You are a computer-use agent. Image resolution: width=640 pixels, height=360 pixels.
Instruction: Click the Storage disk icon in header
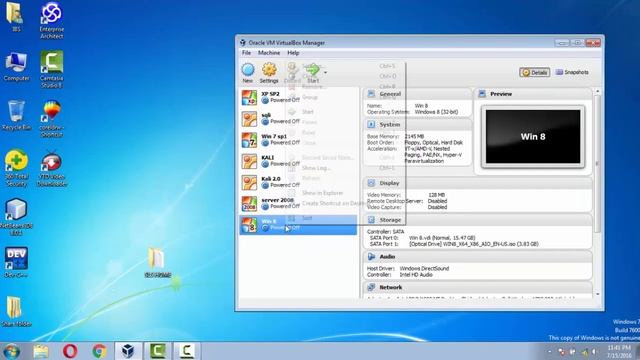[x=371, y=220]
